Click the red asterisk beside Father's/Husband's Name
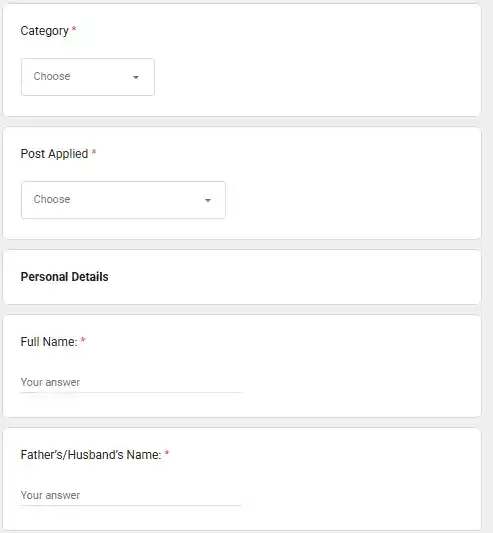The image size is (493, 533). point(167,452)
